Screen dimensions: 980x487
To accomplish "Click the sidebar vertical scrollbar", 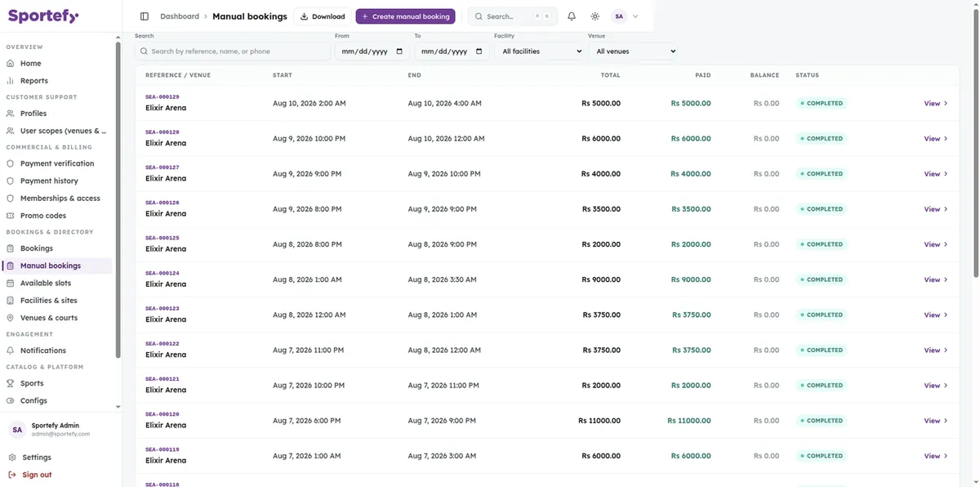I will 118,200.
